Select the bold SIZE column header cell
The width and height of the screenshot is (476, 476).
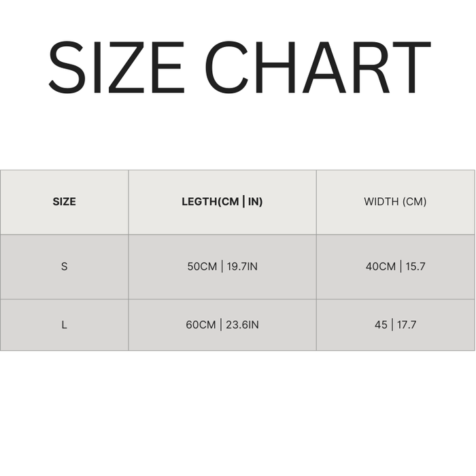(64, 202)
